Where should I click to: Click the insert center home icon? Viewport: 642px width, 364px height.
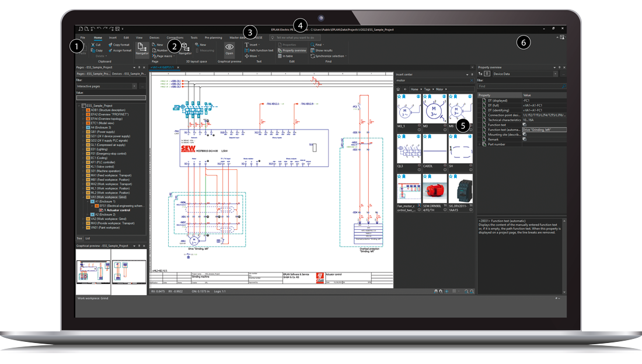(398, 89)
